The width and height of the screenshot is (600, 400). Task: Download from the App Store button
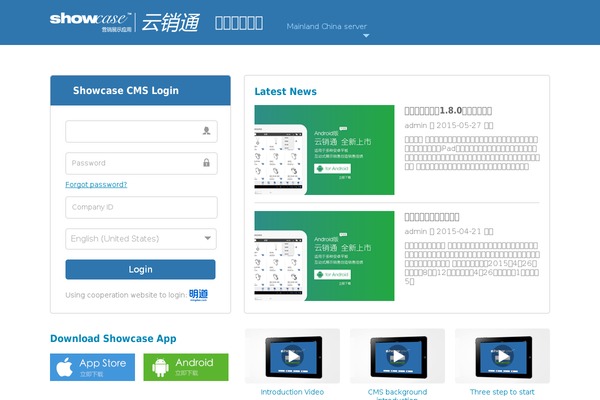(x=92, y=367)
